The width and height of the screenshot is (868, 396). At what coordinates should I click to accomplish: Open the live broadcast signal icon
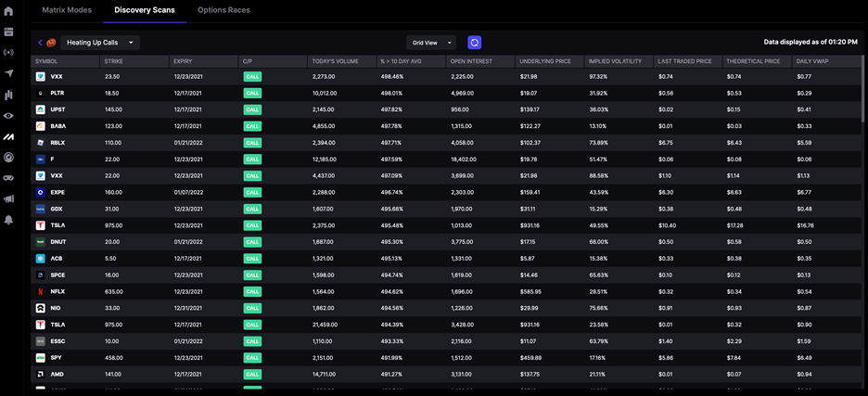(x=8, y=53)
